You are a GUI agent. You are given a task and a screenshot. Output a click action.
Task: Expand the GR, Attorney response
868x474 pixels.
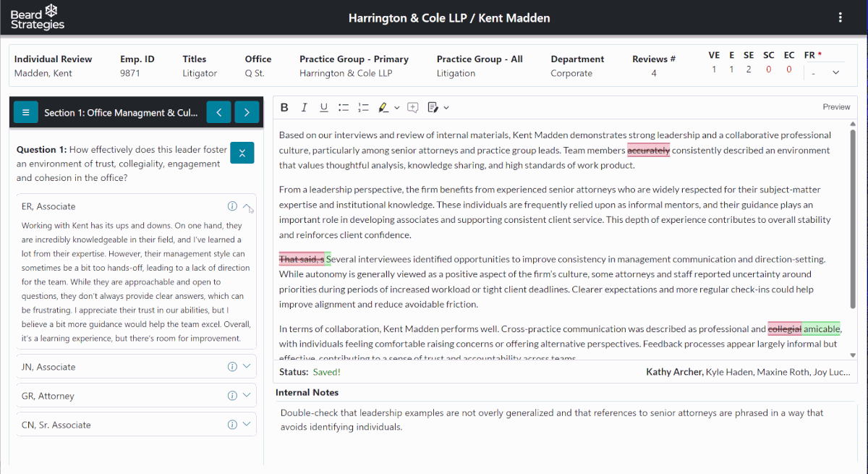point(247,395)
